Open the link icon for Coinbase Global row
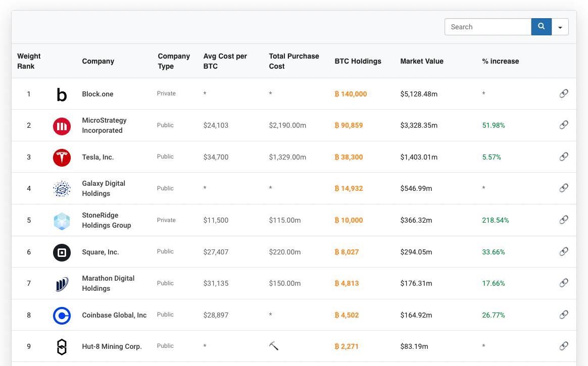 point(564,315)
